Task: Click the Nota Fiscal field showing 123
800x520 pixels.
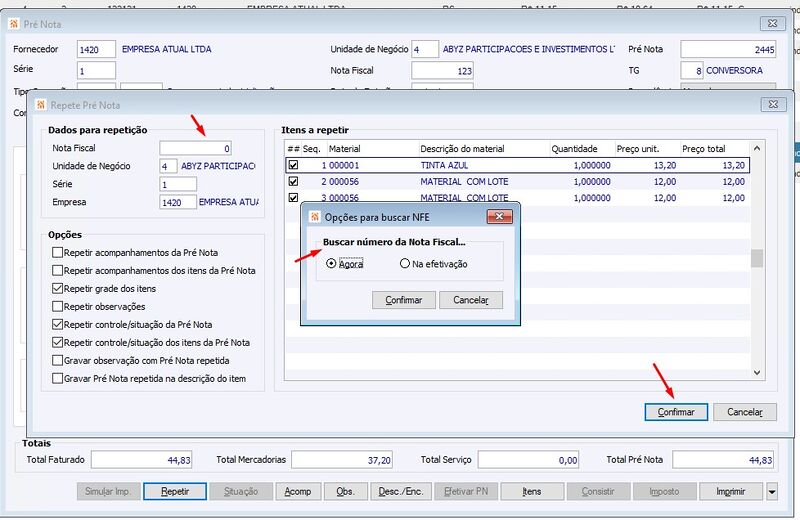Action: (442, 70)
